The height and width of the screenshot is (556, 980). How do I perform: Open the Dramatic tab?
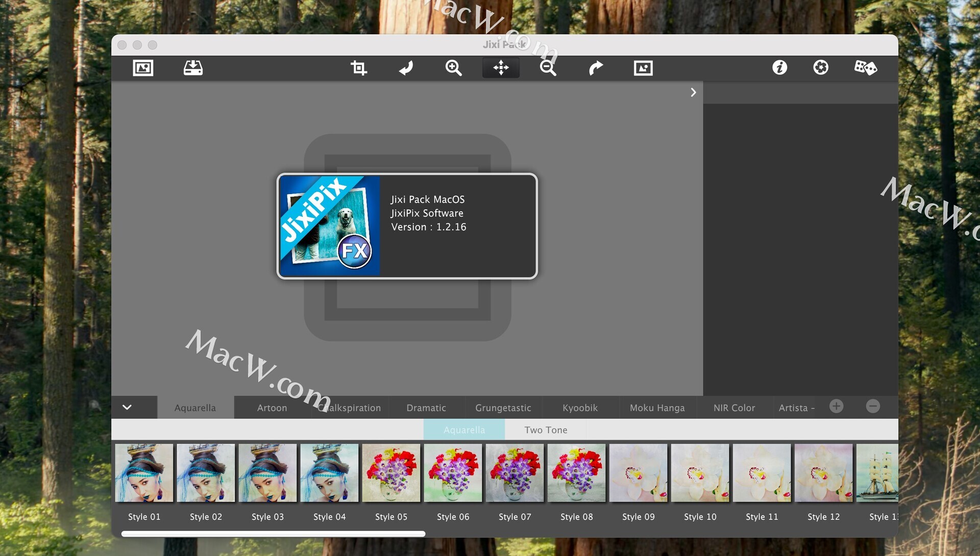pos(426,407)
